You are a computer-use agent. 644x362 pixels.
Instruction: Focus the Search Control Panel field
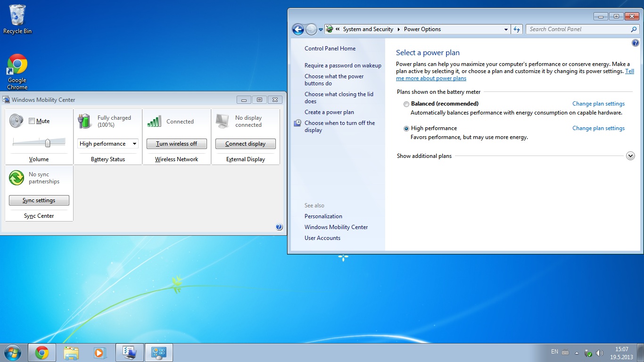point(578,29)
